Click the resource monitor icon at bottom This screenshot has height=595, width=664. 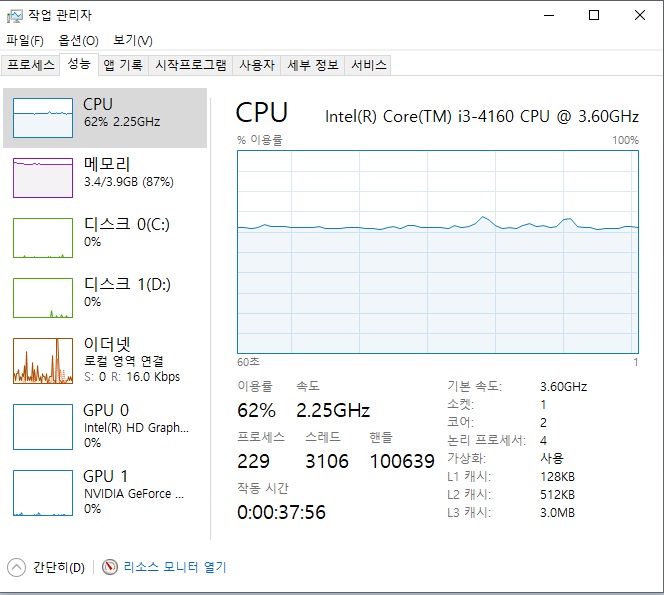point(110,567)
